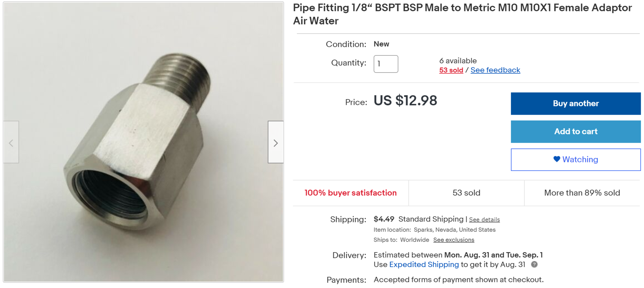Image resolution: width=644 pixels, height=288 pixels.
Task: Click the 6 available text
Action: (x=458, y=61)
